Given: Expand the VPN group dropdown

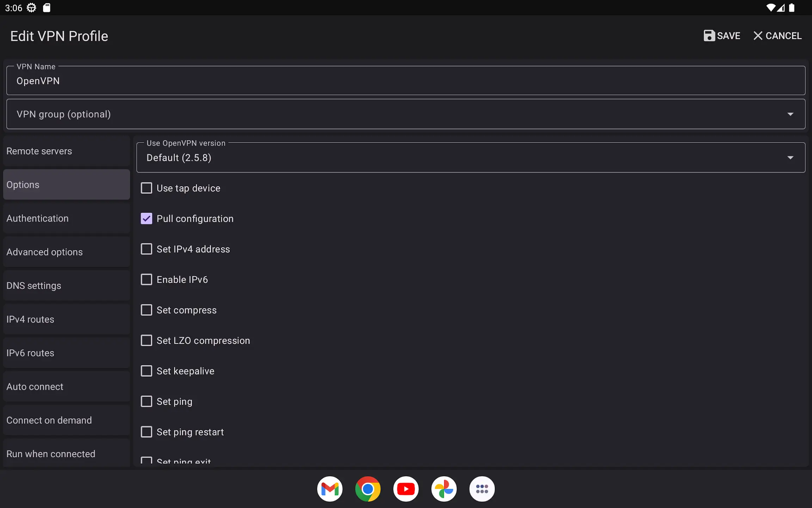Looking at the screenshot, I should [x=791, y=114].
